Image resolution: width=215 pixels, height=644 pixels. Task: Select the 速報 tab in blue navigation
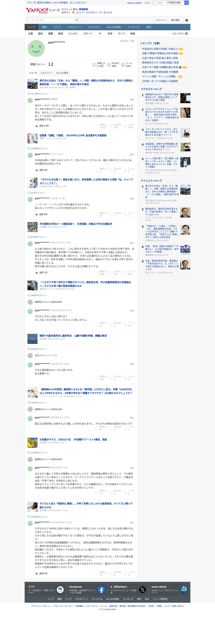point(44,27)
